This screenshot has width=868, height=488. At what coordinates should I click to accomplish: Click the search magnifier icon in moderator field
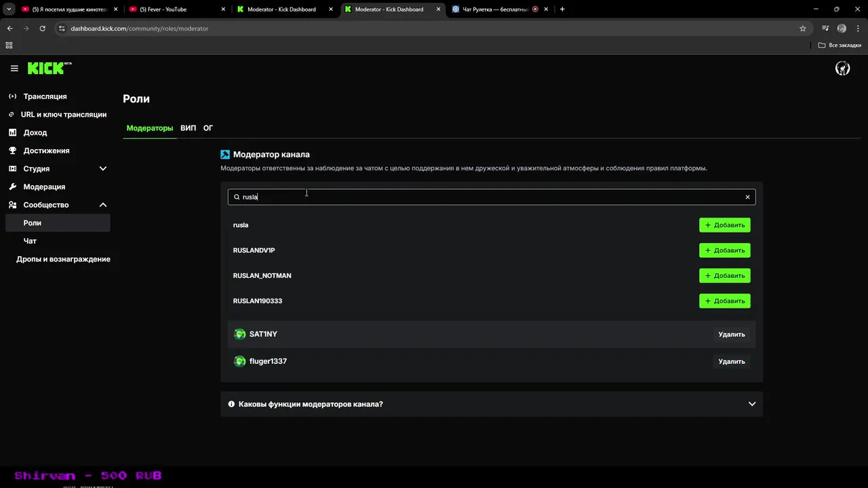click(237, 197)
